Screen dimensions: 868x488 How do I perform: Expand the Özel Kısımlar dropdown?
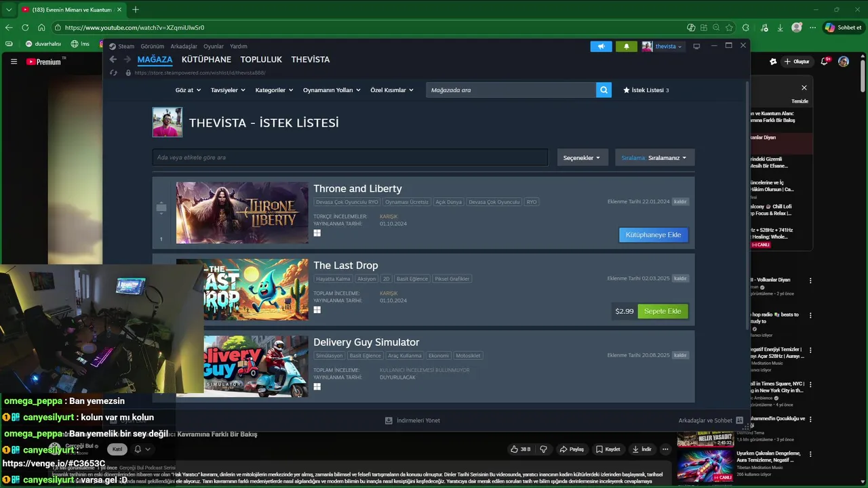click(x=392, y=90)
